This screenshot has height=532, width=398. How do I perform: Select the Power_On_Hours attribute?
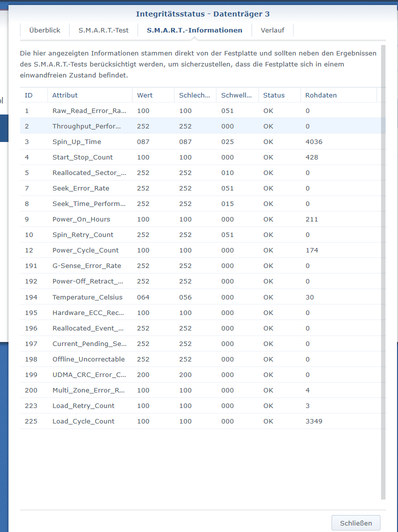click(x=81, y=219)
